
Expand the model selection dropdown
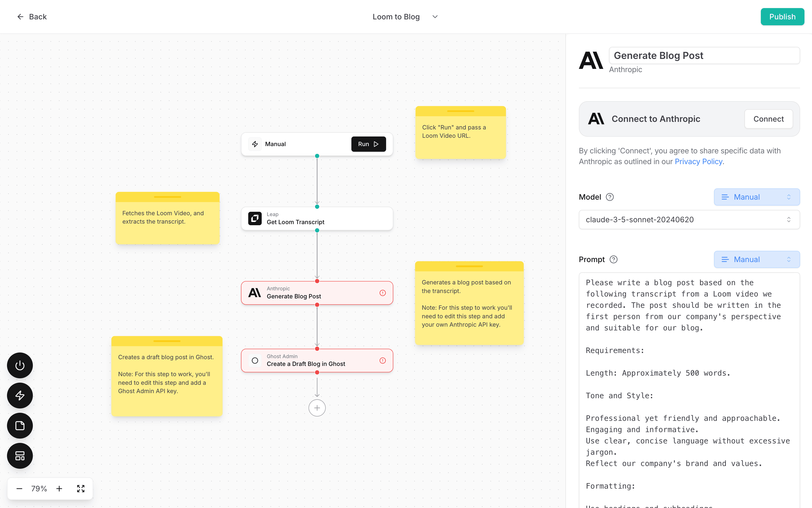[689, 219]
